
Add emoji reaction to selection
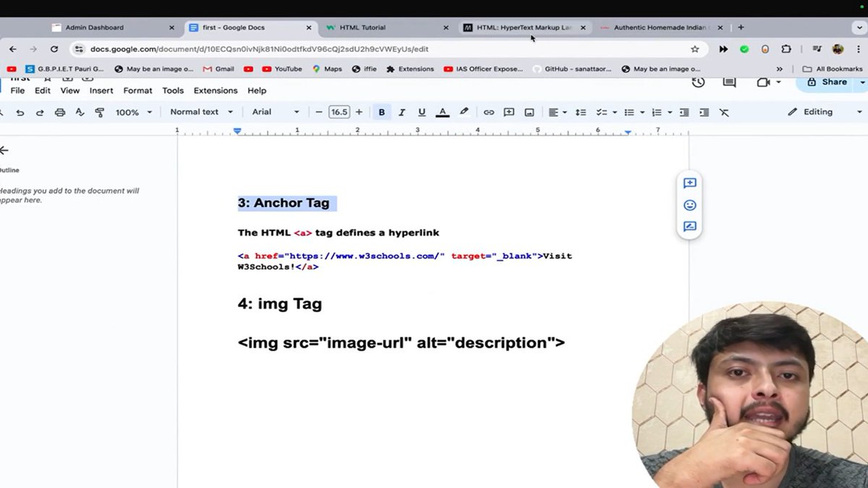point(689,205)
